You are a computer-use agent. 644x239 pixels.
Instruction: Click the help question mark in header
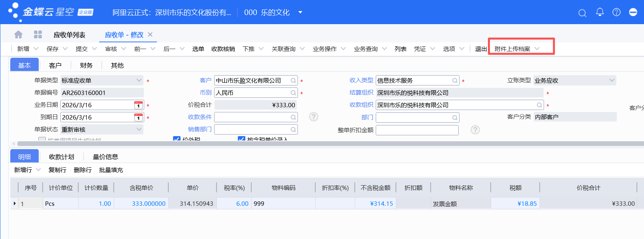tap(616, 12)
